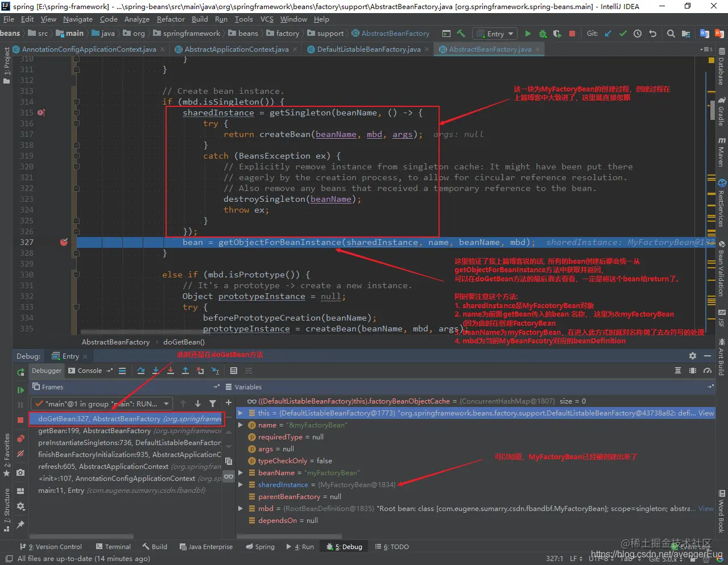Open the Refactor menu

coord(171,19)
